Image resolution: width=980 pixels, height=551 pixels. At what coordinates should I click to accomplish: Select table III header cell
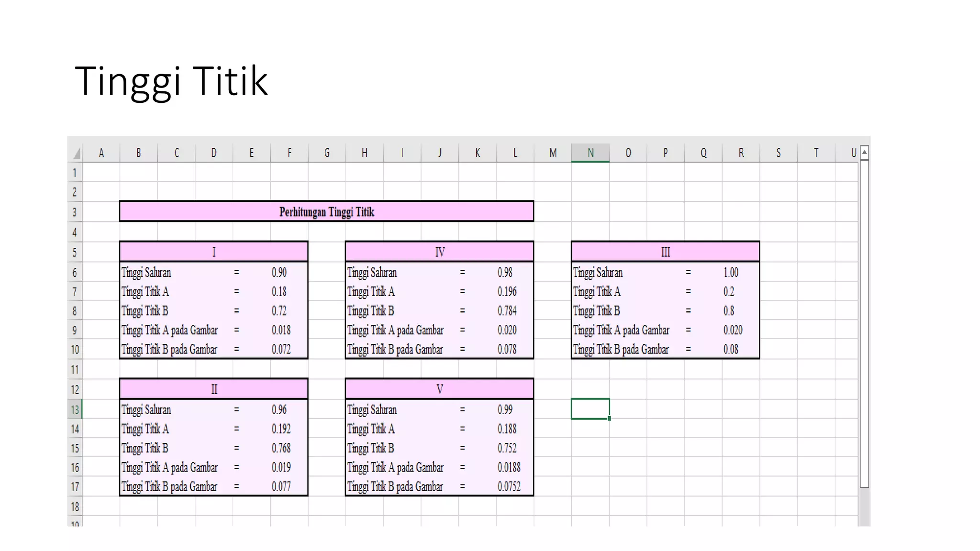[x=665, y=252]
